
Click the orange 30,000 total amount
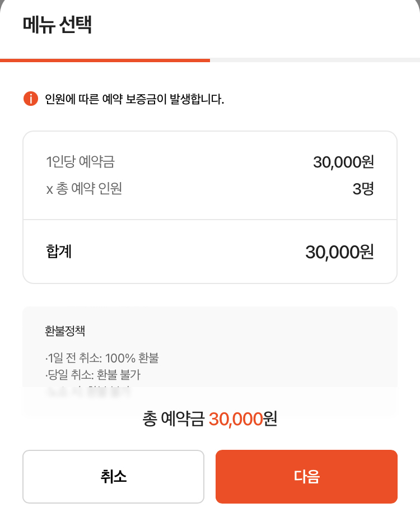coord(236,420)
